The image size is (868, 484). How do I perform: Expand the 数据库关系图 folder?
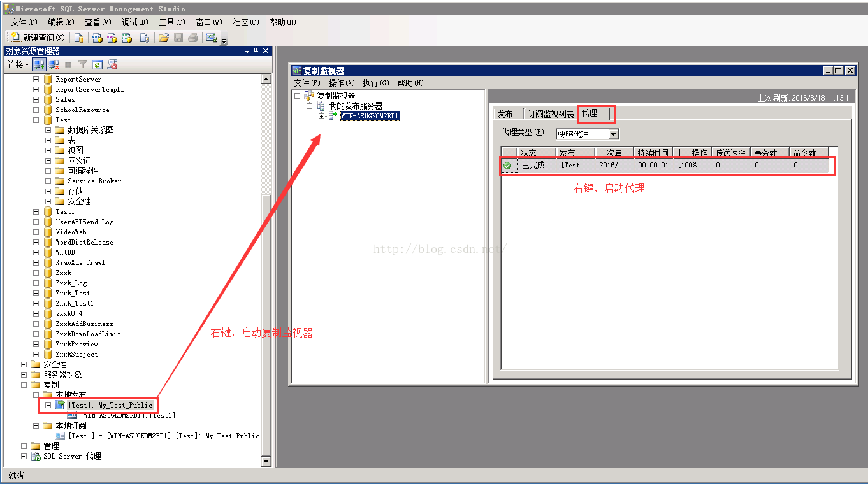(48, 130)
